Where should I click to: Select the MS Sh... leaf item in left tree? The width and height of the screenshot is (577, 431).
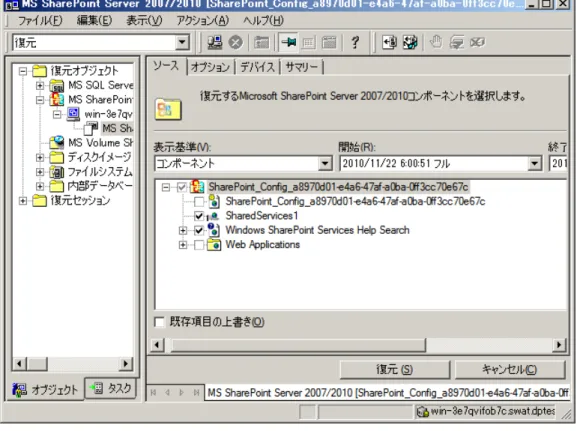coord(117,128)
